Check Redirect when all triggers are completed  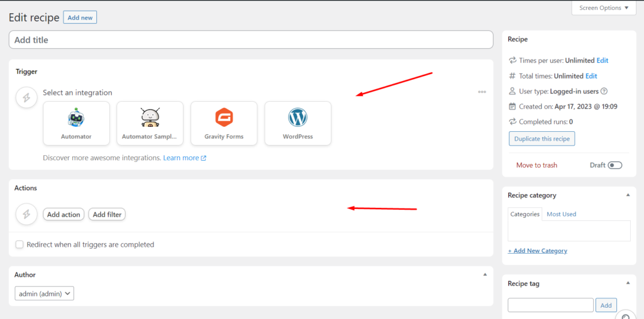[x=19, y=244]
